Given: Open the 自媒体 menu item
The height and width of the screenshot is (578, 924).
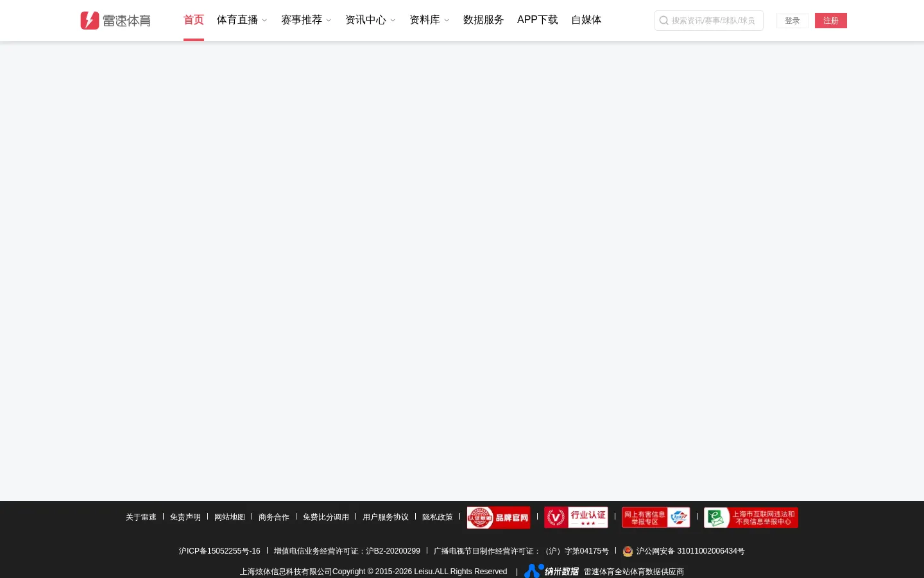Looking at the screenshot, I should pyautogui.click(x=586, y=20).
